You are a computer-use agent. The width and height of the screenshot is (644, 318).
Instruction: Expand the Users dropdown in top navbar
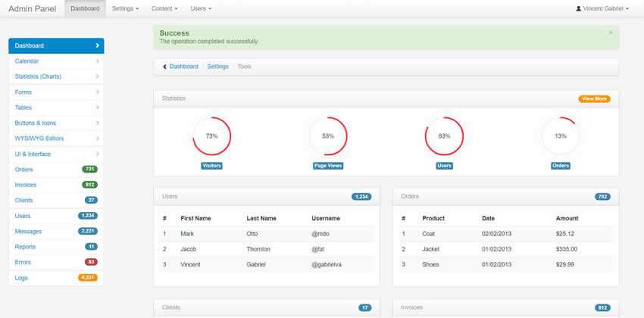click(x=201, y=8)
